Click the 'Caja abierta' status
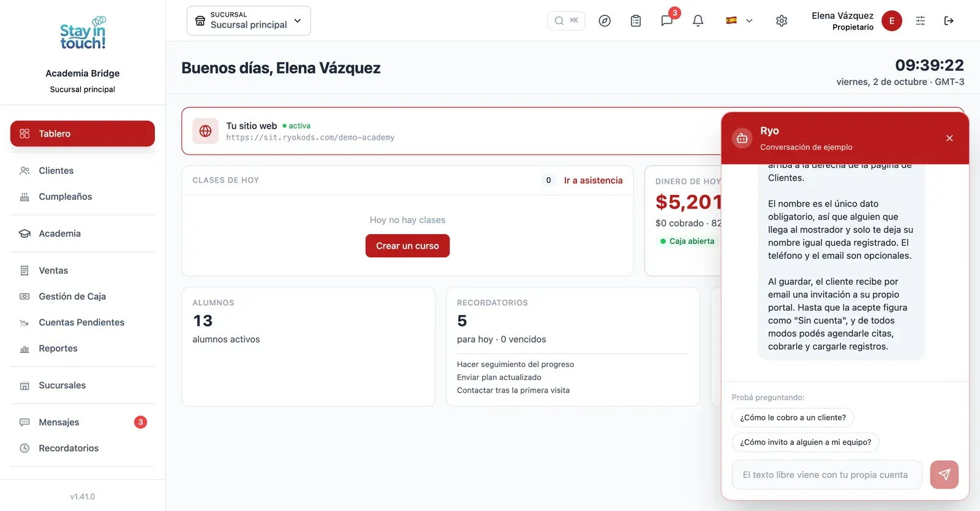 coord(687,241)
